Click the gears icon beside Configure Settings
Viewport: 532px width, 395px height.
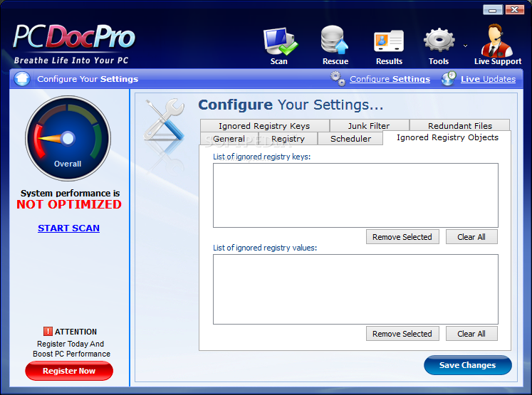[338, 79]
